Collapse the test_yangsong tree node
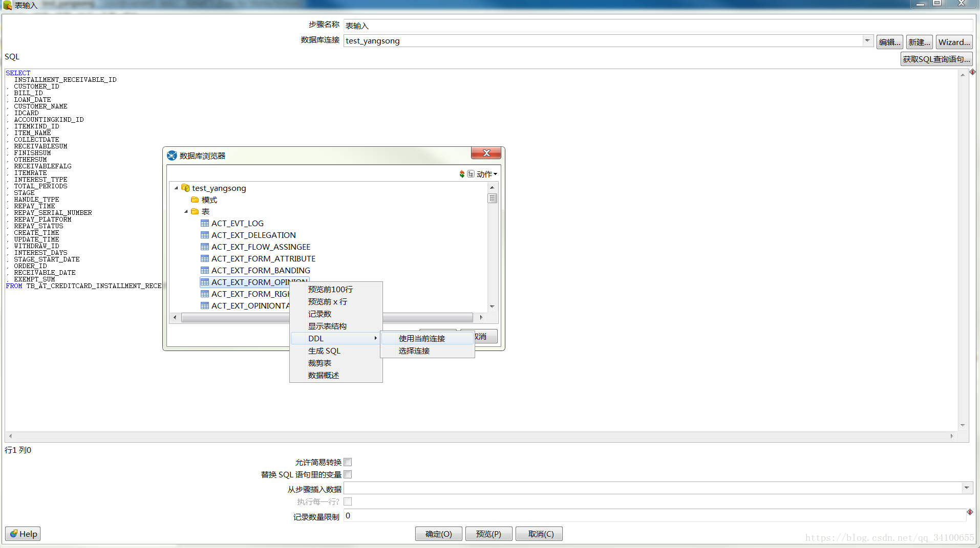 click(x=176, y=188)
